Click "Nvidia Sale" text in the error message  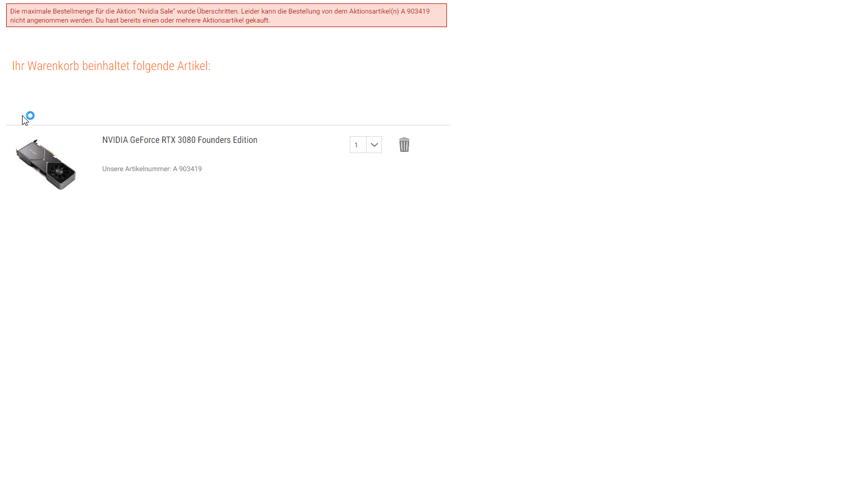(157, 11)
